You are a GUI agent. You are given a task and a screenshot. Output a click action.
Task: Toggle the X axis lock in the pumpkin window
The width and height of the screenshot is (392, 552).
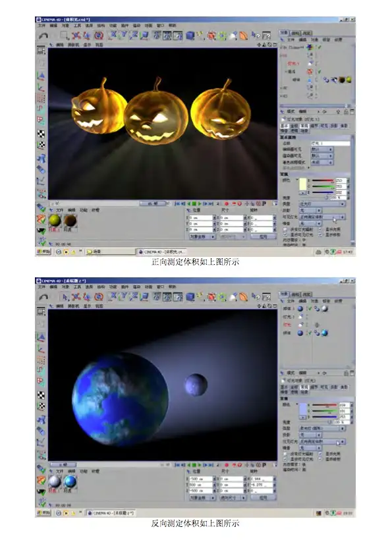pos(113,35)
